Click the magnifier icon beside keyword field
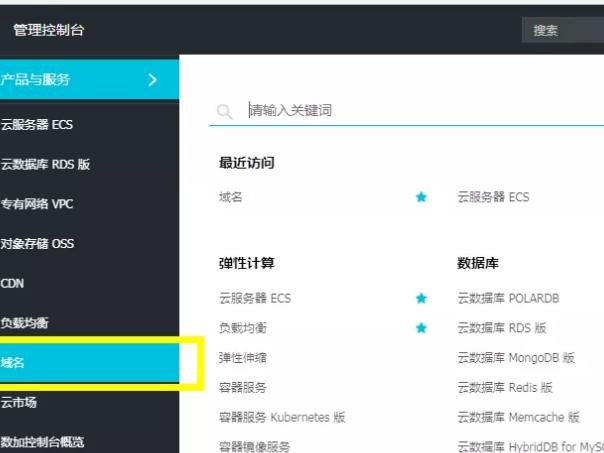 click(x=225, y=112)
